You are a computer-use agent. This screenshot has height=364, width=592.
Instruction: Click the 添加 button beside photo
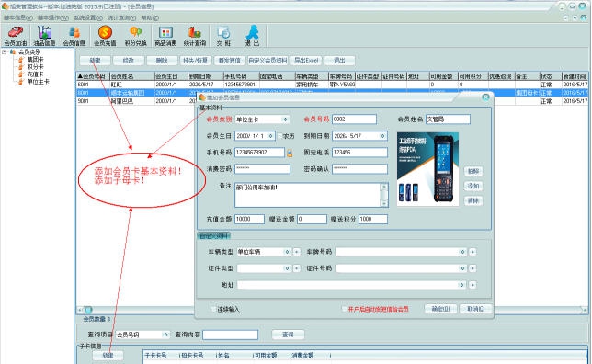point(473,187)
